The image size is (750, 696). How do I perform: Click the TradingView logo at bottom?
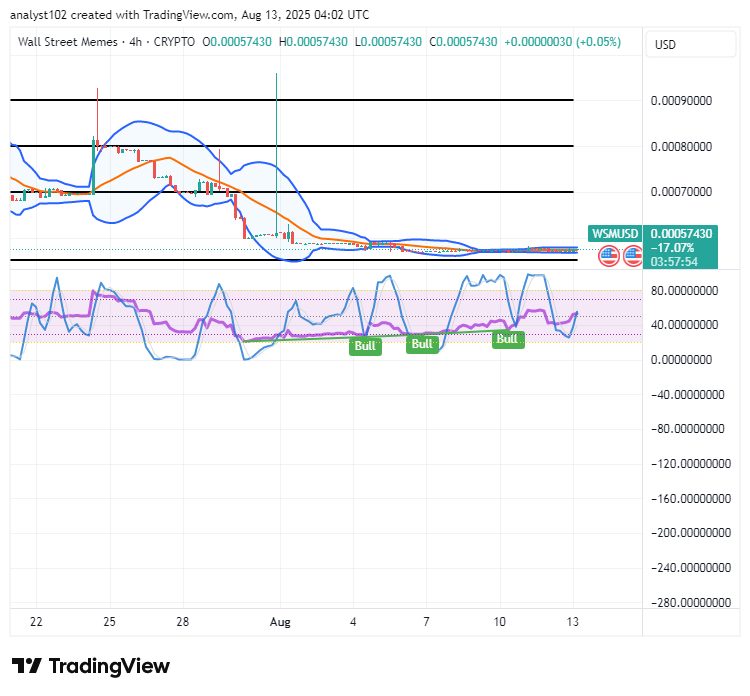[x=90, y=666]
